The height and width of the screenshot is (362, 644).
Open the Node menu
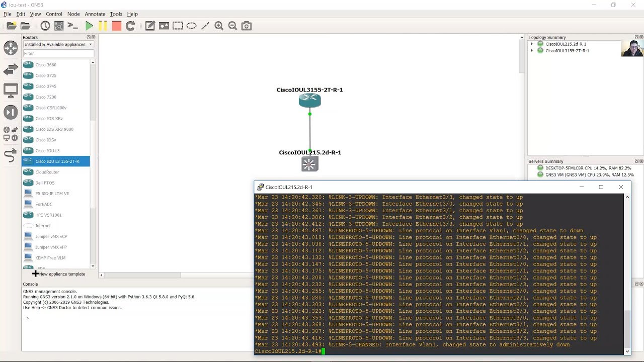73,14
